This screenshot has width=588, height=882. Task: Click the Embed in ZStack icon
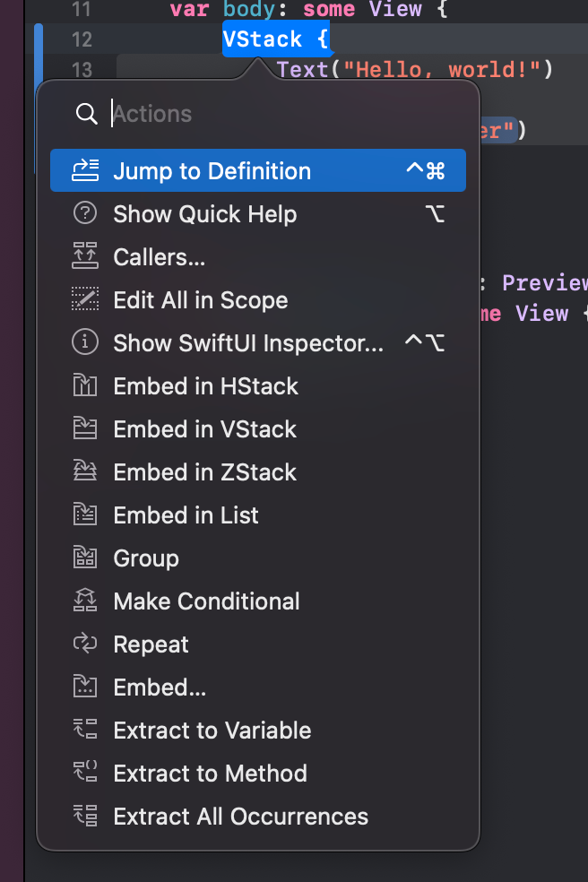(85, 471)
